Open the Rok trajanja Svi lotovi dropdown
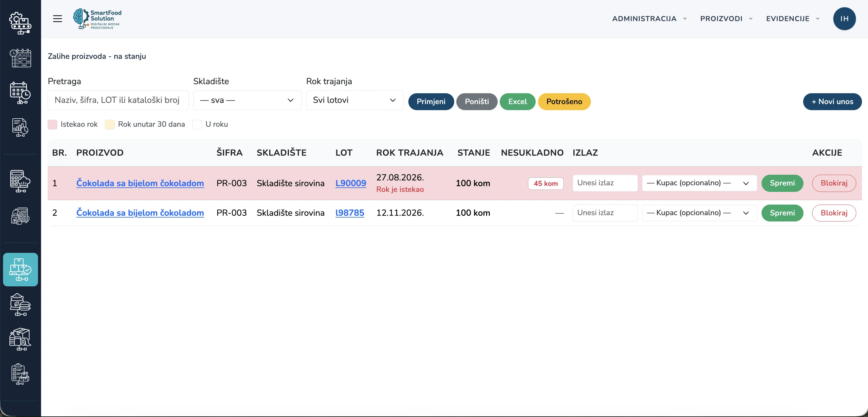This screenshot has width=868, height=417. click(354, 100)
